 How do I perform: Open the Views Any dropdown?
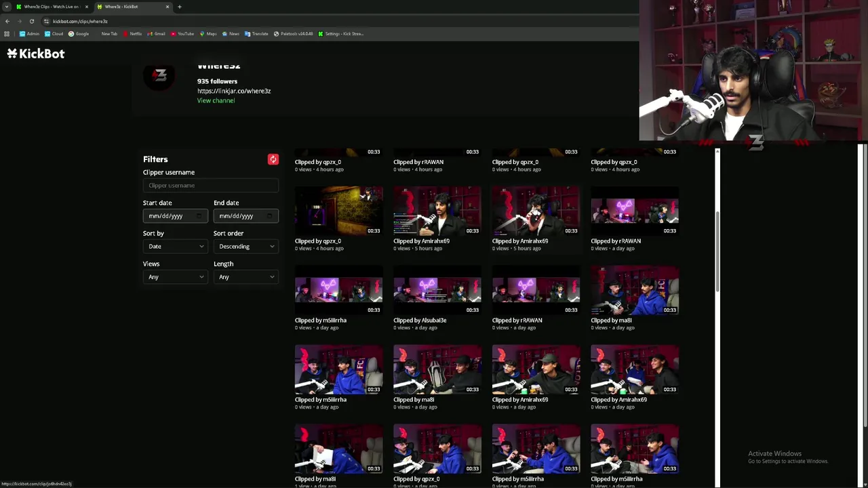(x=175, y=277)
